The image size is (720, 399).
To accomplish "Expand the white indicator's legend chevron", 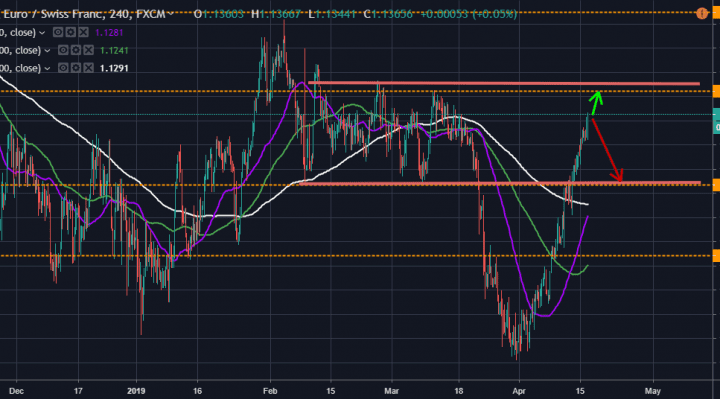I will 47,68.
